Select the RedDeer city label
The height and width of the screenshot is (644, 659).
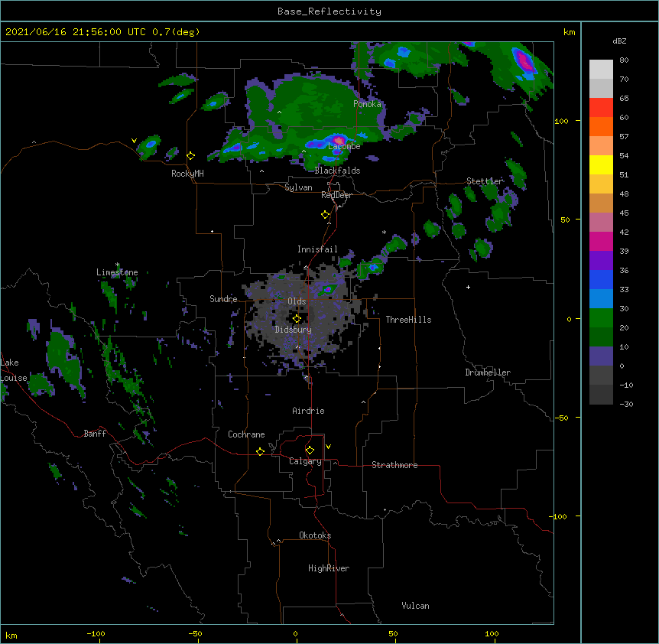point(336,195)
